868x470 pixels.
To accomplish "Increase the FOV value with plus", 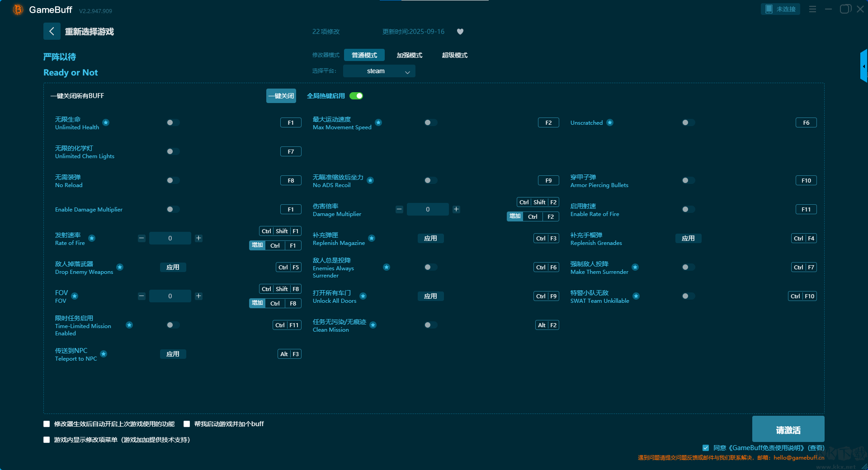I will (x=198, y=296).
